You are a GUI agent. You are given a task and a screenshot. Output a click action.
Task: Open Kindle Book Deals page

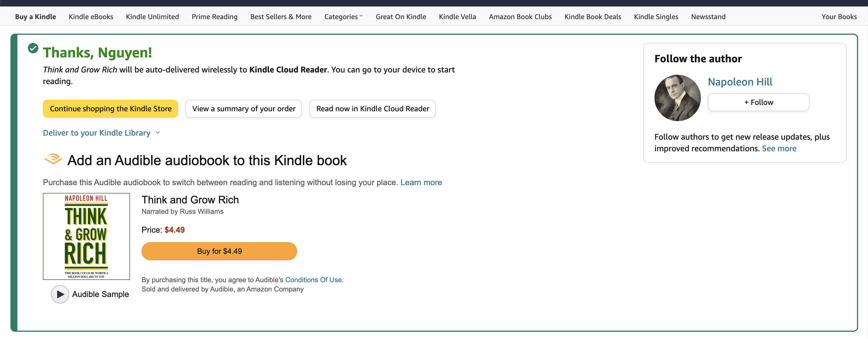coord(593,17)
